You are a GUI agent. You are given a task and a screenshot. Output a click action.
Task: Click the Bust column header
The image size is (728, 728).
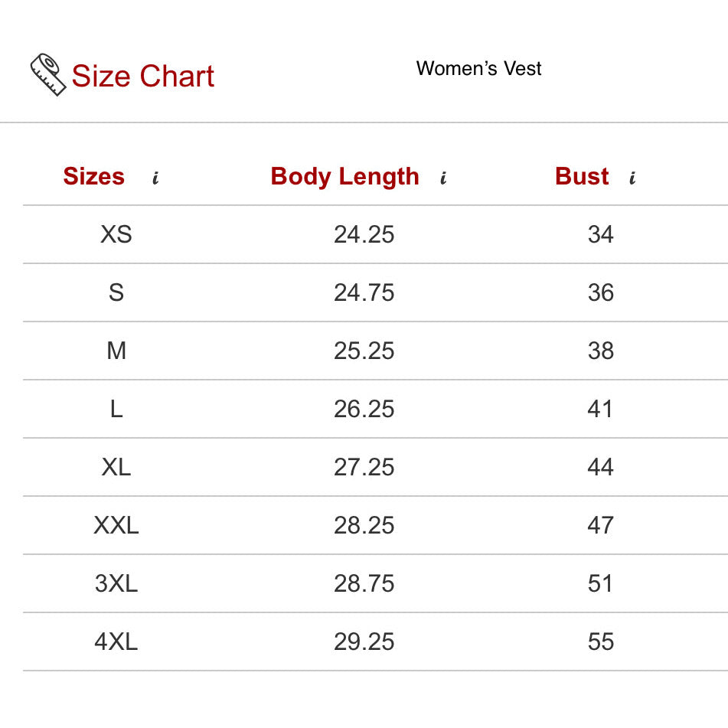click(x=582, y=177)
